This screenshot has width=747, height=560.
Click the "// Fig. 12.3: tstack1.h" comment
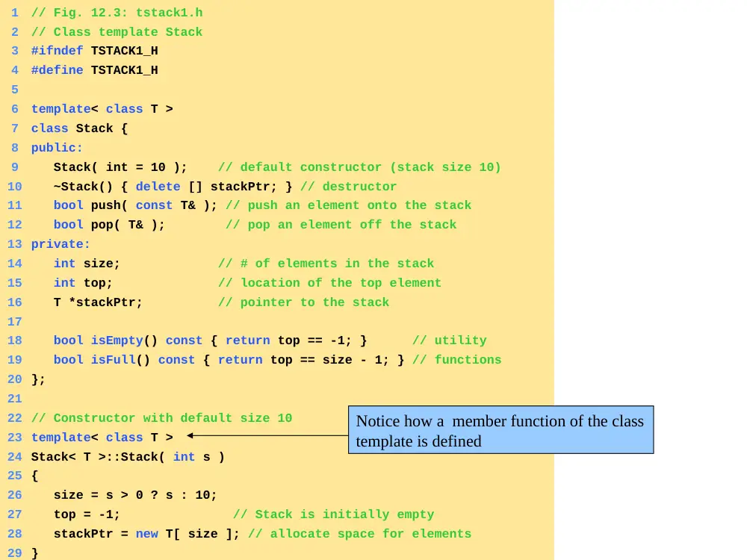tap(117, 13)
